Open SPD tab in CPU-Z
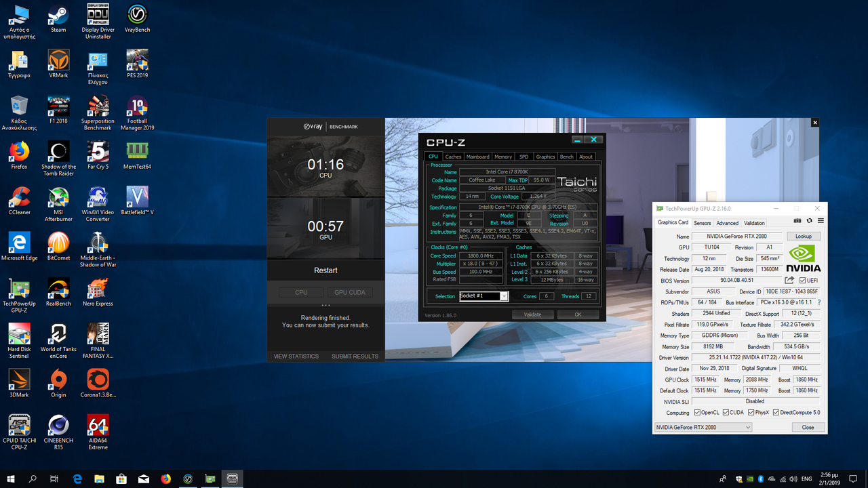 pyautogui.click(x=524, y=157)
